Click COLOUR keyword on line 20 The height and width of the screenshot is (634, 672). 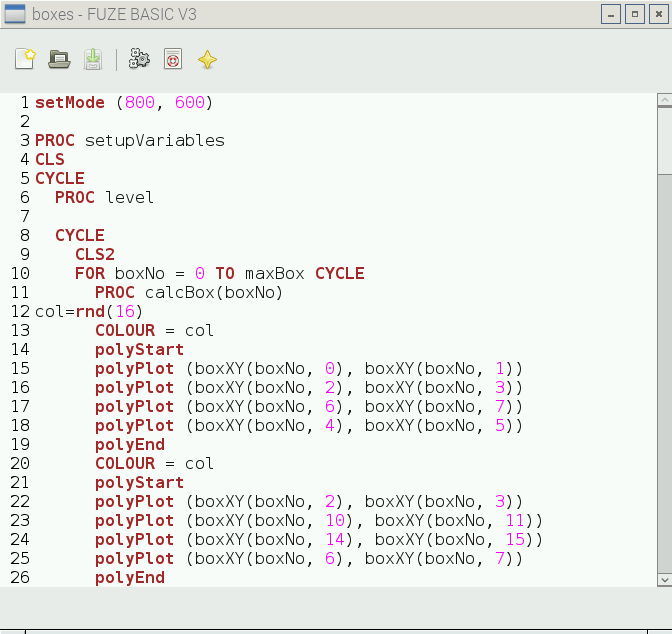click(x=125, y=463)
